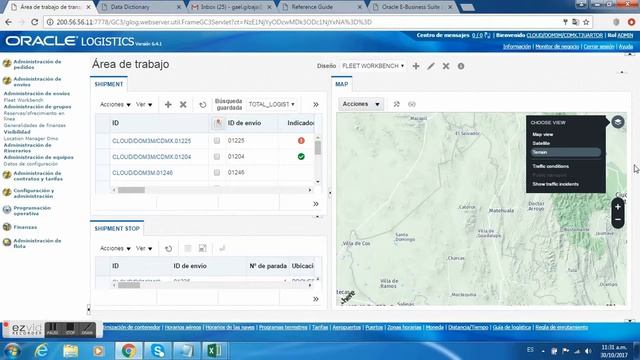The height and width of the screenshot is (360, 640).
Task: Click the red error indicator for shipment 01225
Action: (x=301, y=140)
